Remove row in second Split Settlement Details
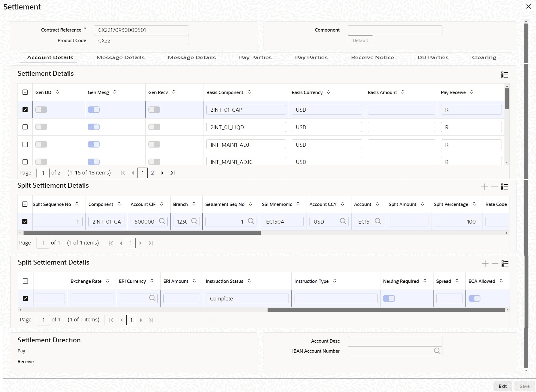The image size is (536, 392). coord(495,264)
